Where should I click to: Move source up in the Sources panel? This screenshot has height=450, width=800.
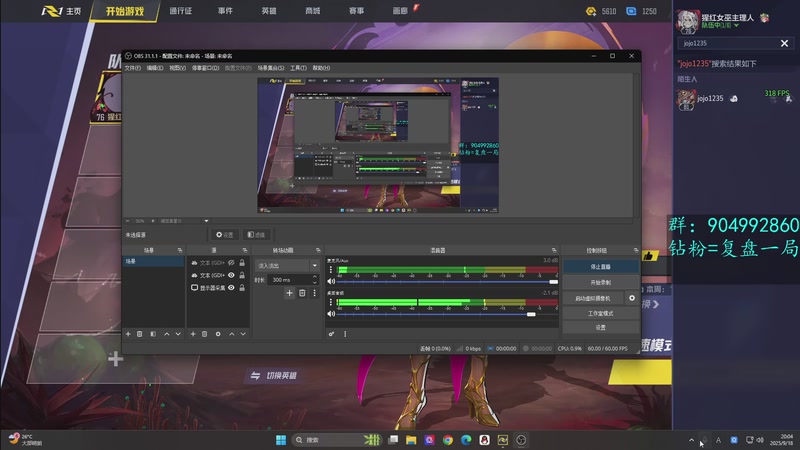(x=232, y=334)
